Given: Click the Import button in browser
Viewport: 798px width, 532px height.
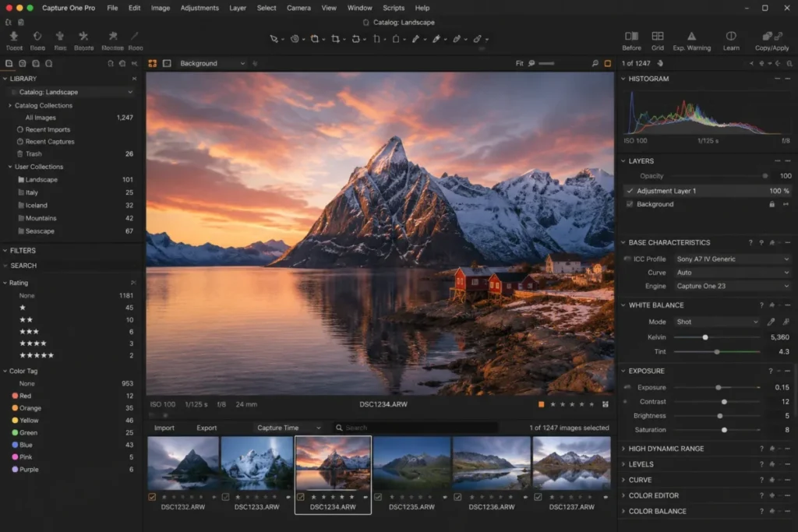Looking at the screenshot, I should pos(164,428).
